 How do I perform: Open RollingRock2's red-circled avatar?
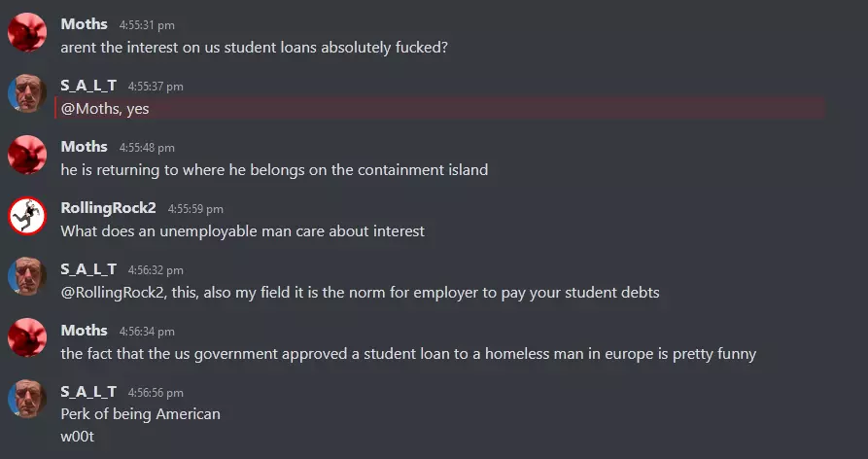(26, 217)
